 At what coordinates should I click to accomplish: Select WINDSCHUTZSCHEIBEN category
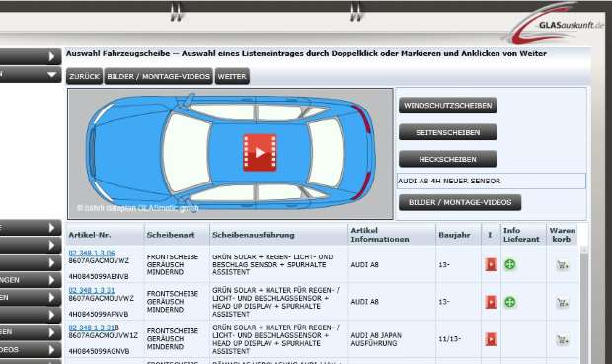[448, 106]
